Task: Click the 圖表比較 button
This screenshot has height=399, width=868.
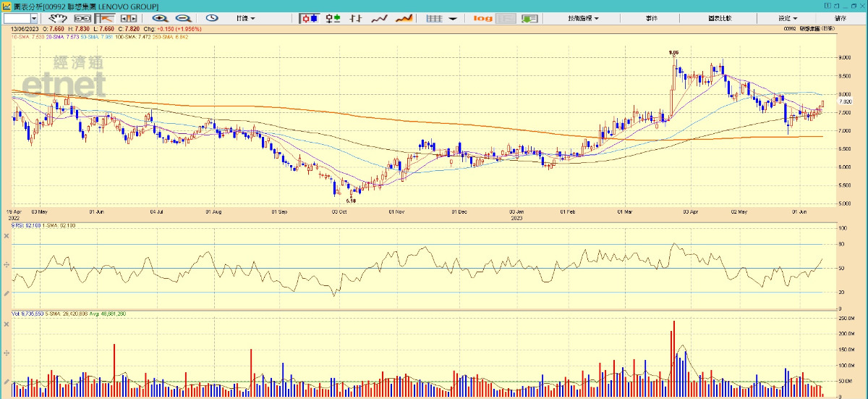Action: tap(720, 18)
